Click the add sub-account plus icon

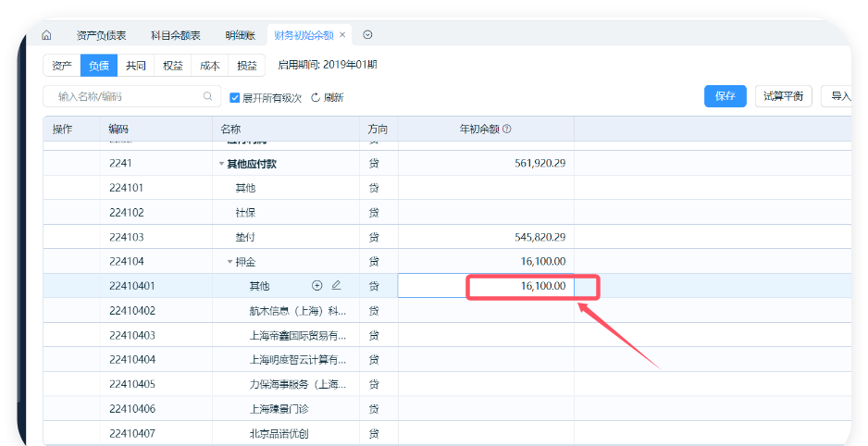(317, 286)
